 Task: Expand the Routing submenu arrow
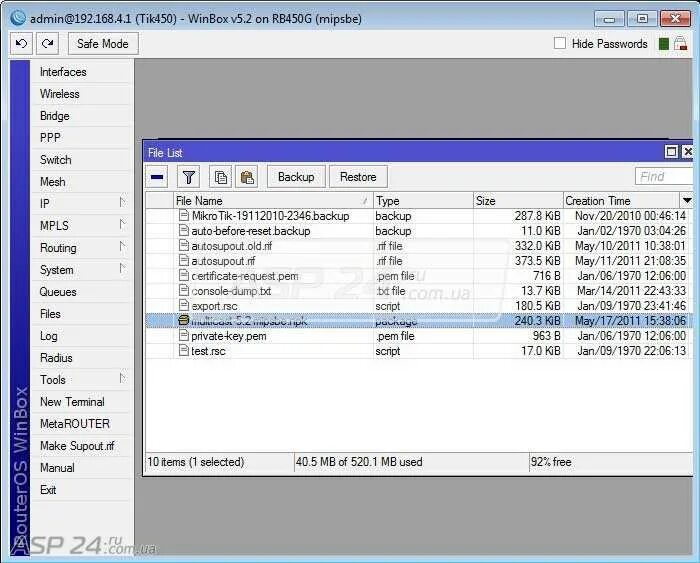click(122, 247)
